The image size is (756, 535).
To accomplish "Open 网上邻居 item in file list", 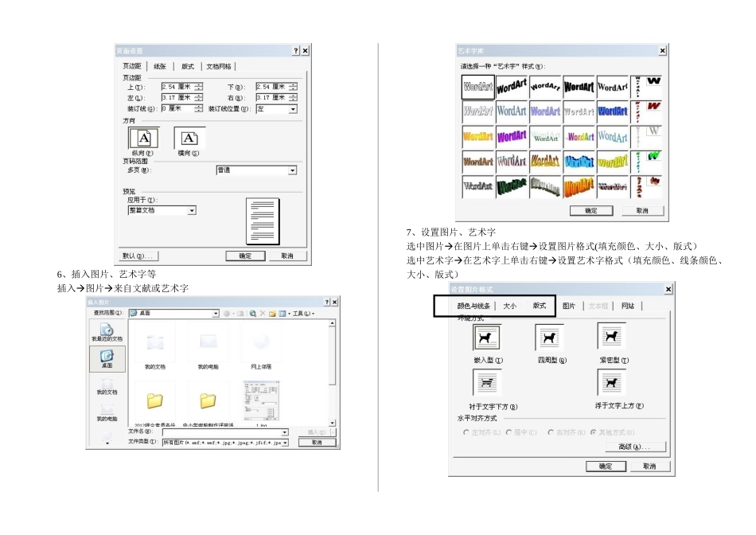I will coord(261,346).
